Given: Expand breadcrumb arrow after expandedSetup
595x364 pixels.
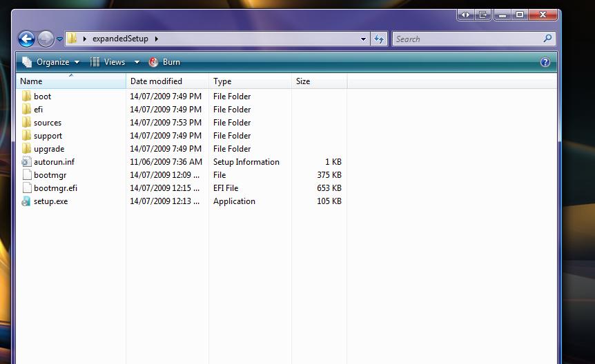Looking at the screenshot, I should [x=157, y=39].
